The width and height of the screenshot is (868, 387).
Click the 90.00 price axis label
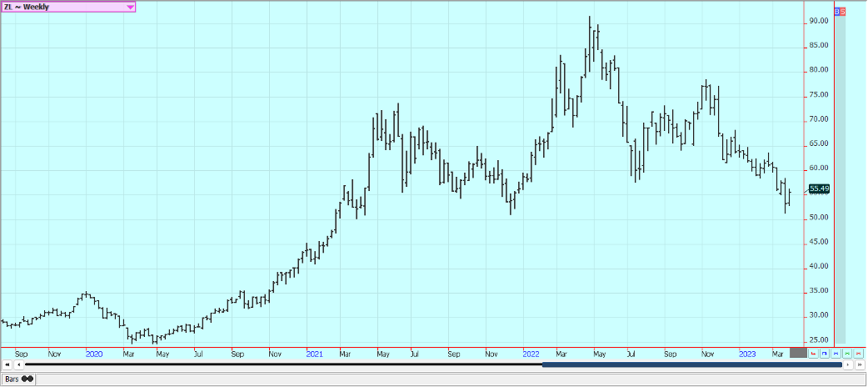click(819, 21)
